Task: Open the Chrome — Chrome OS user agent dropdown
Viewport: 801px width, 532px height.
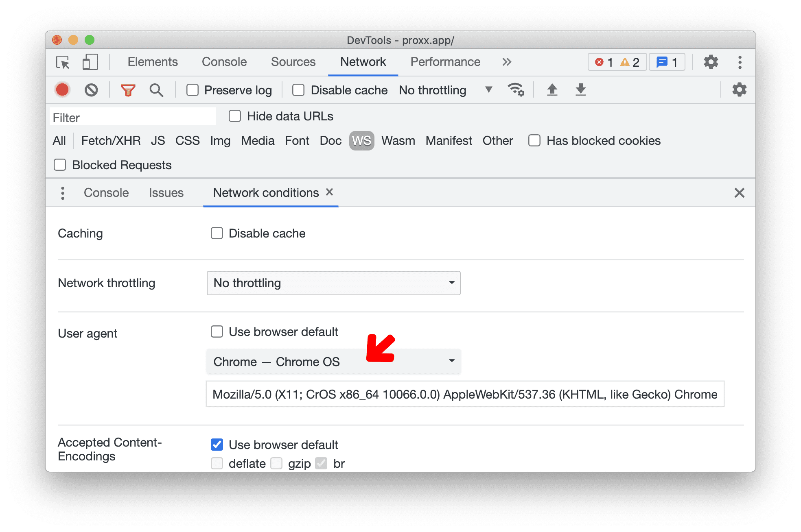Action: click(334, 361)
